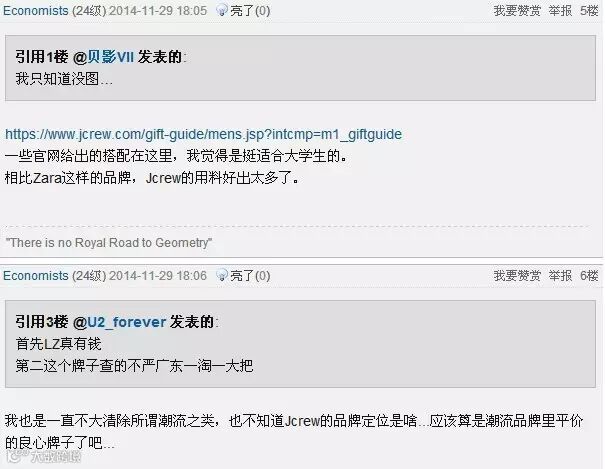
Task: Click the 2014-11-29 18:05 timestamp
Action: [x=158, y=10]
